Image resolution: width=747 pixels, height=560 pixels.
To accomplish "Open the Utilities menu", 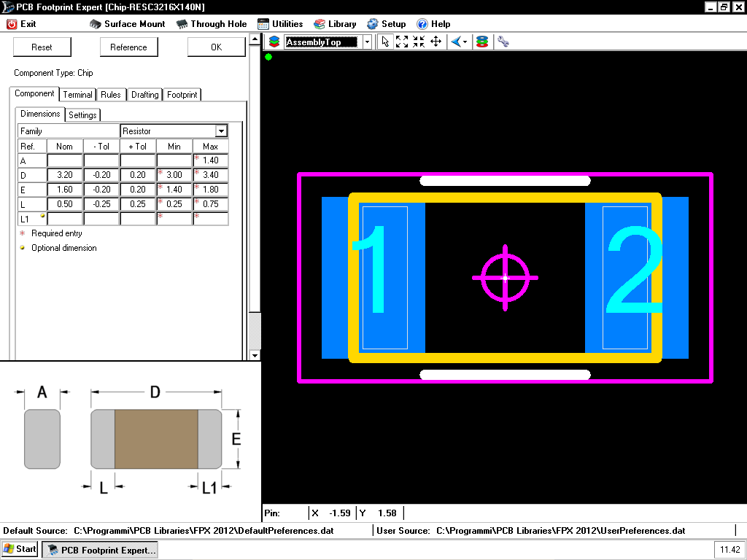I will (280, 24).
